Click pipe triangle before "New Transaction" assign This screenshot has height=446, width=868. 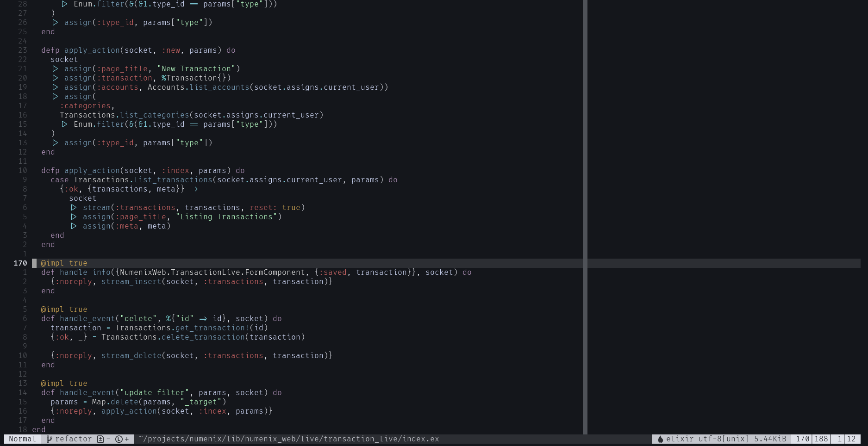[x=55, y=69]
